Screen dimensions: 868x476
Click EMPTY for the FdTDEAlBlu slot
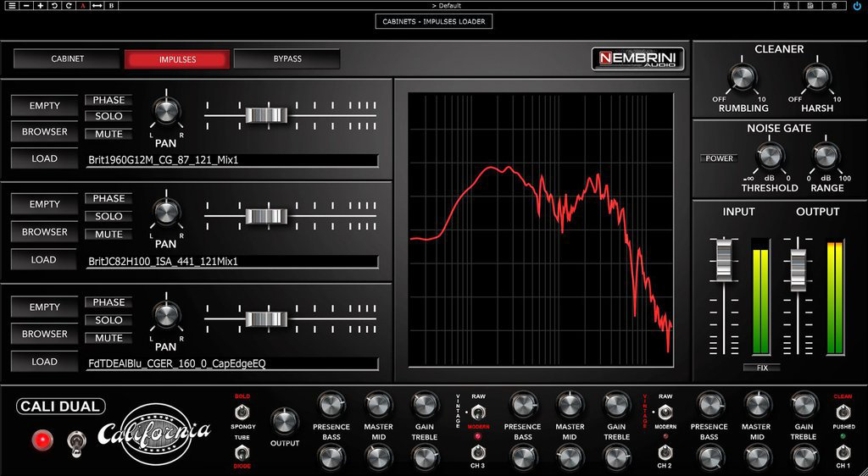[44, 307]
